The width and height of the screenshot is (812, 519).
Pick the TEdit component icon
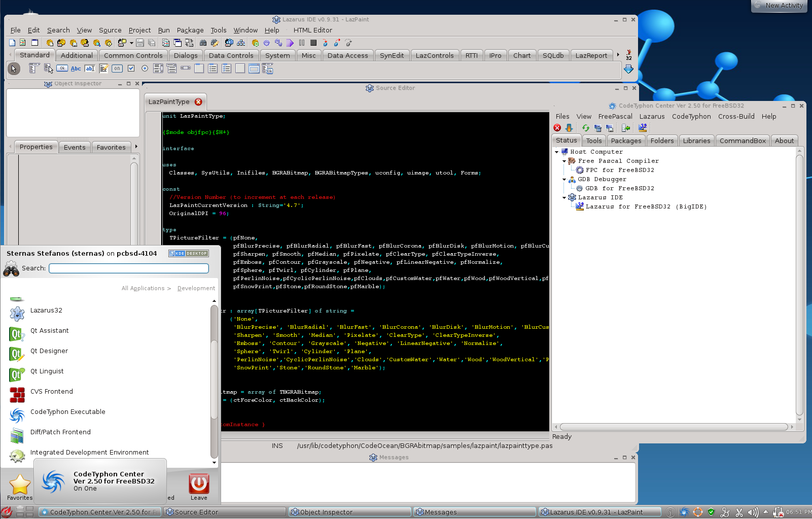point(90,68)
